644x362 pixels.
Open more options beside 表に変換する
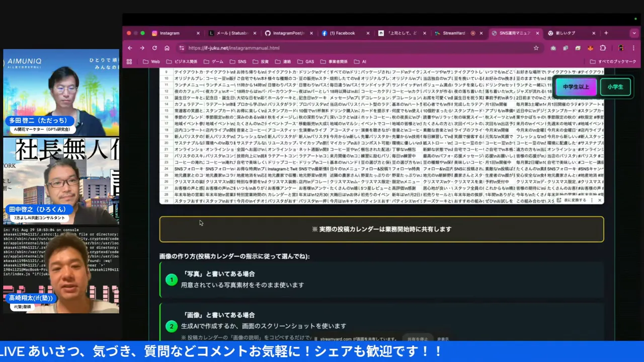(x=592, y=200)
